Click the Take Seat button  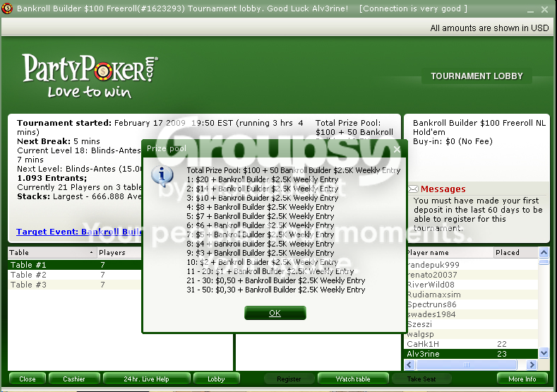(421, 379)
